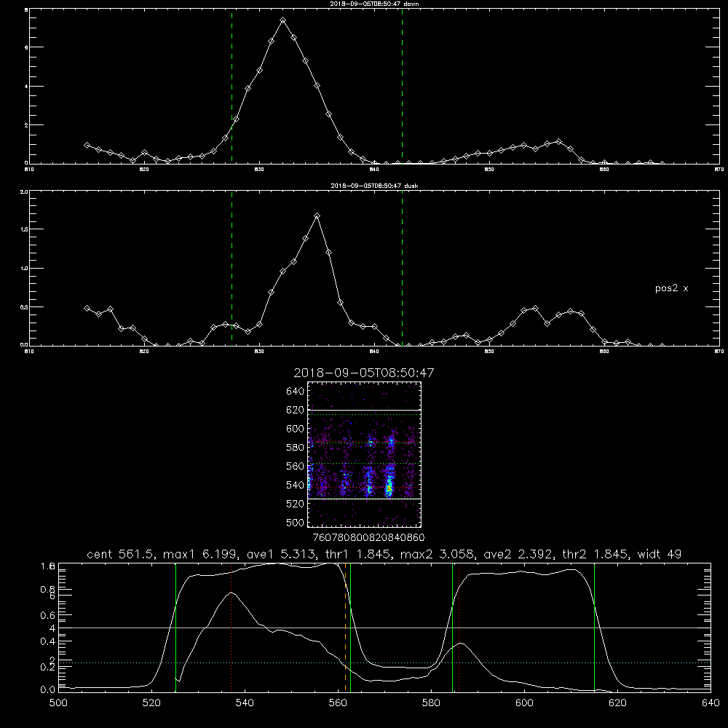Screen dimensions: 728x728
Task: Click the right green dashed line in dusk plot
Action: 402,269
